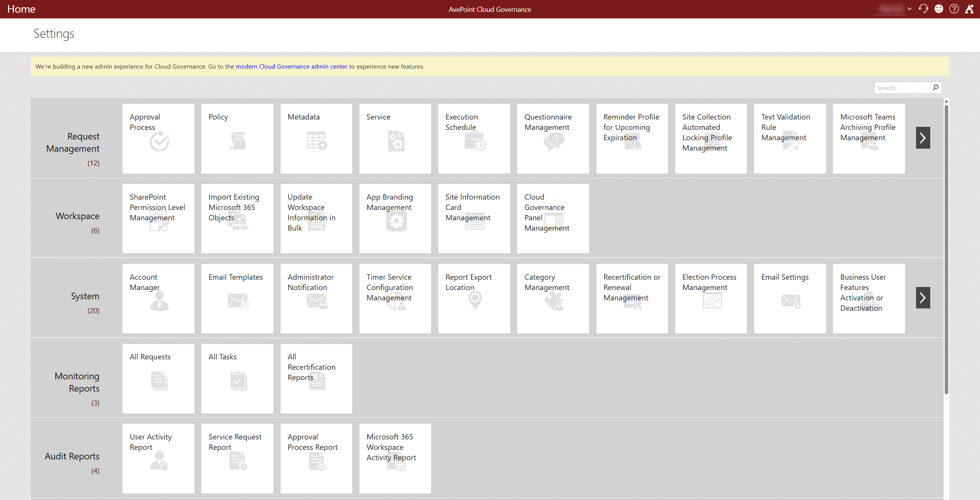
Task: Open the help question mark icon
Action: [954, 9]
